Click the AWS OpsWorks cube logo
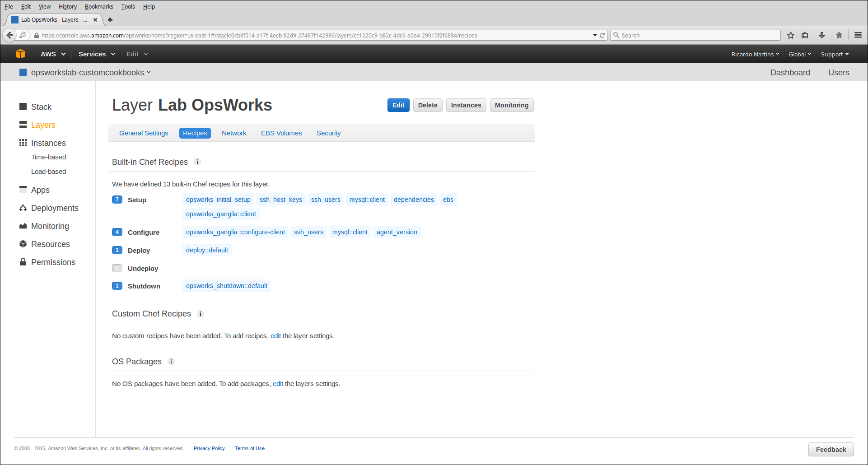Viewport: 868px width, 465px height. click(20, 53)
